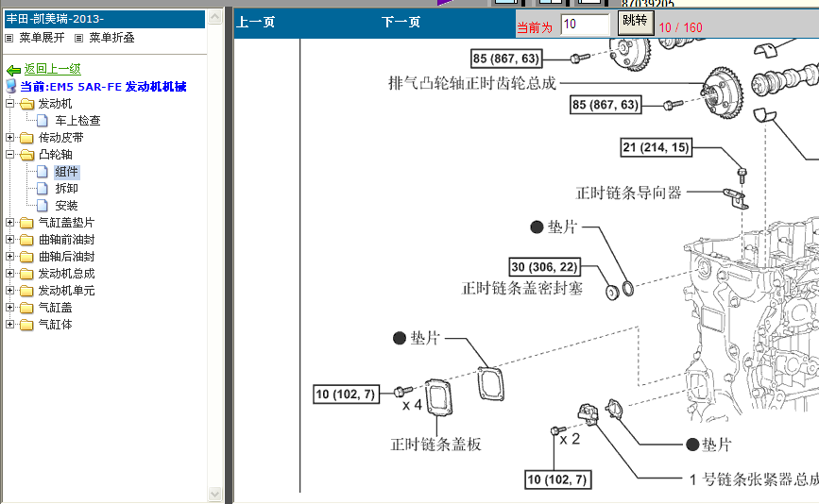Select the 发动机总成 tree label

click(66, 274)
